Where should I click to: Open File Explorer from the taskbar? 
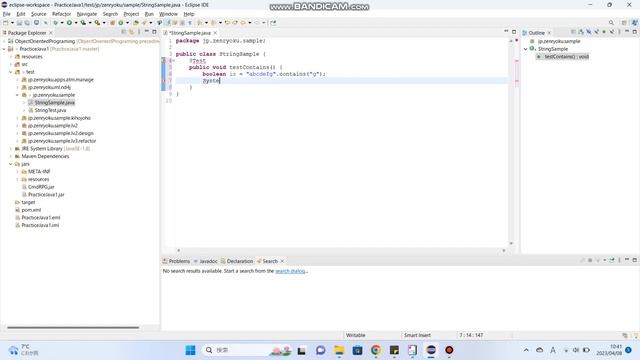[x=339, y=350]
